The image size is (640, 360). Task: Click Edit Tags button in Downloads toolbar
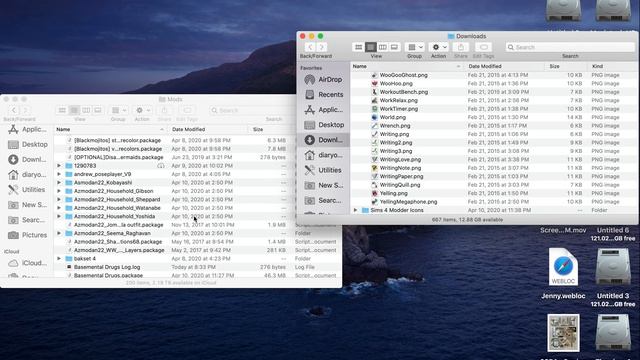point(484,47)
